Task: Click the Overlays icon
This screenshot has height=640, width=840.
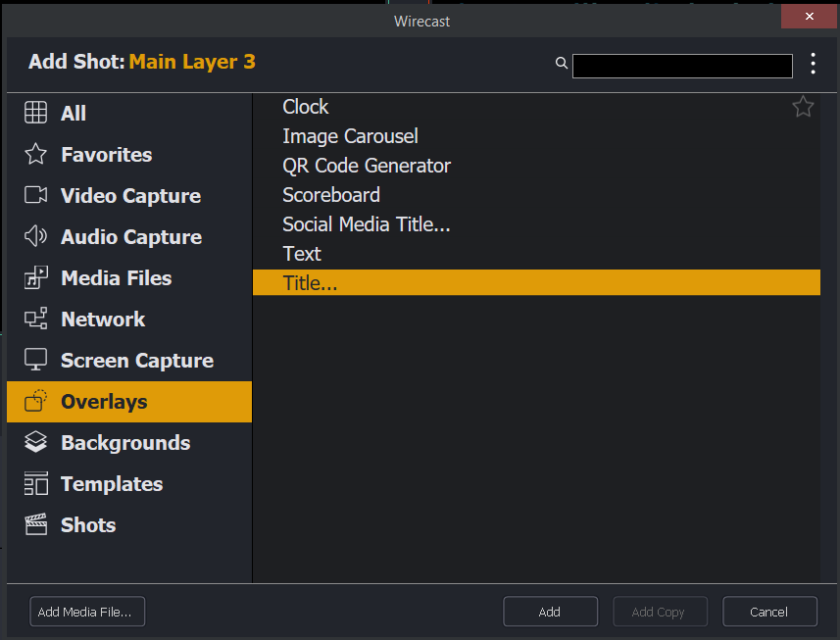Action: 36,401
